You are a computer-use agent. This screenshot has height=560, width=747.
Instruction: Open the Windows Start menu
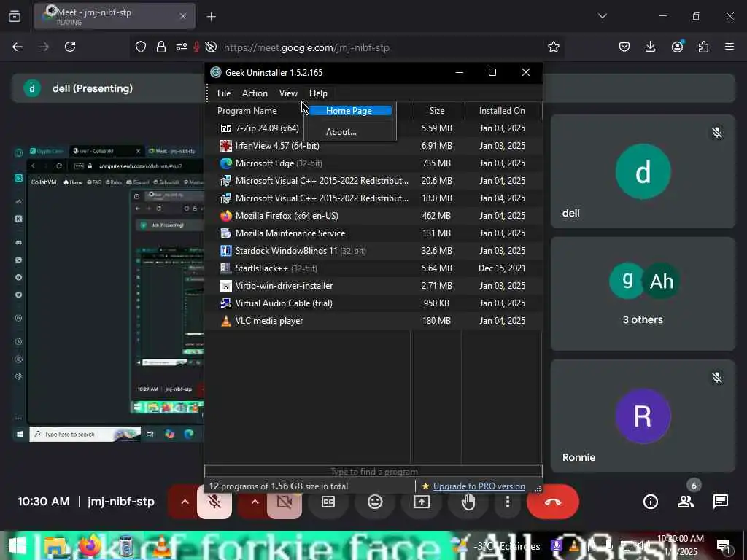tap(18, 545)
